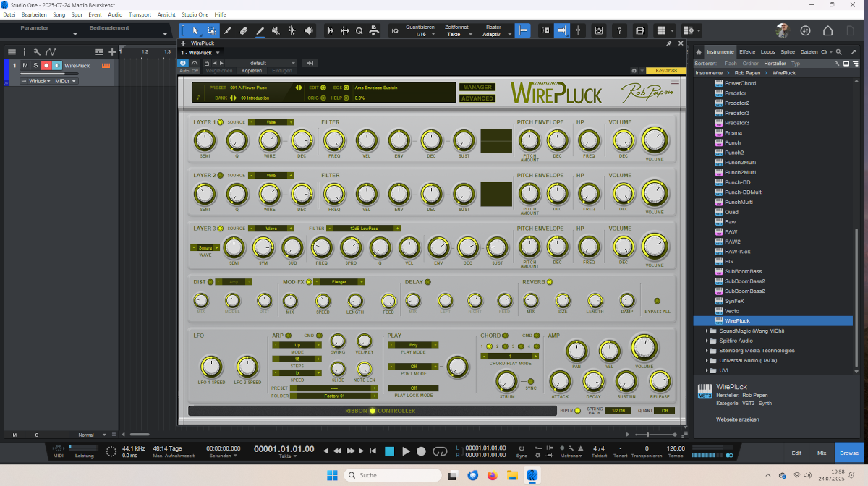This screenshot has width=868, height=486.
Task: Click the MANAGER button
Action: click(477, 88)
